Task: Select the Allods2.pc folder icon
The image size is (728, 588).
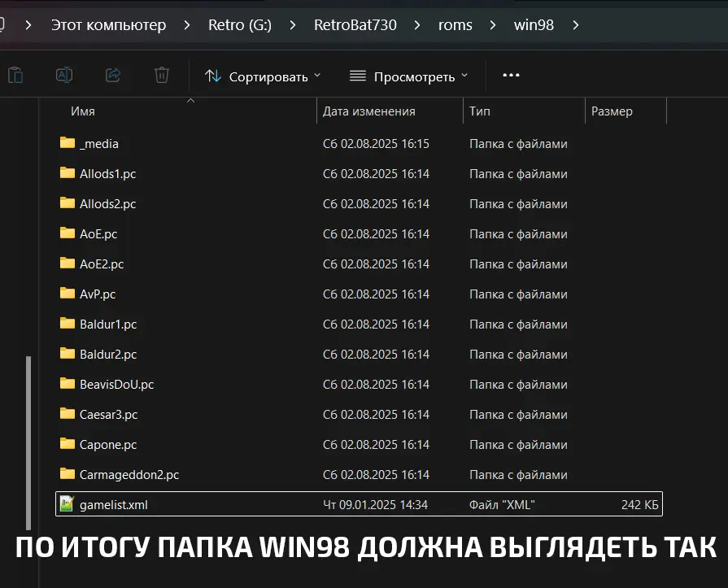Action: (68, 203)
